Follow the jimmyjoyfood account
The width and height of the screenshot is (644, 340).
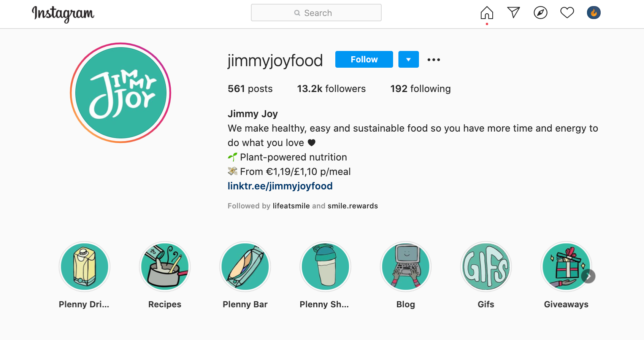364,59
